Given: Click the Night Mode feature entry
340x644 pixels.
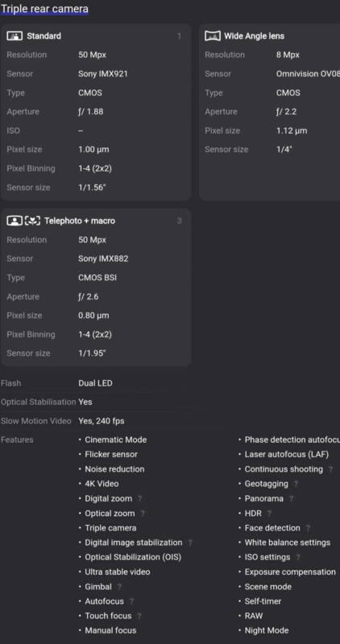Looking at the screenshot, I should pyautogui.click(x=267, y=630).
